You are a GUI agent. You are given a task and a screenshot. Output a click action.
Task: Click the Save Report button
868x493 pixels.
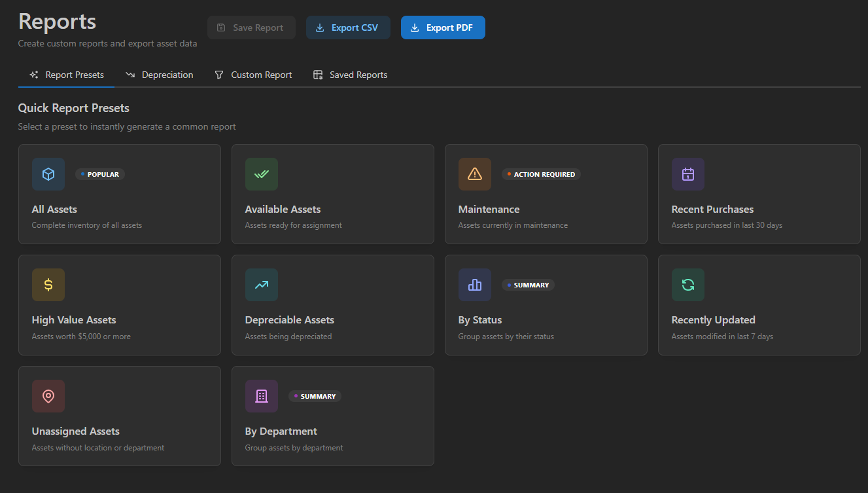click(251, 27)
